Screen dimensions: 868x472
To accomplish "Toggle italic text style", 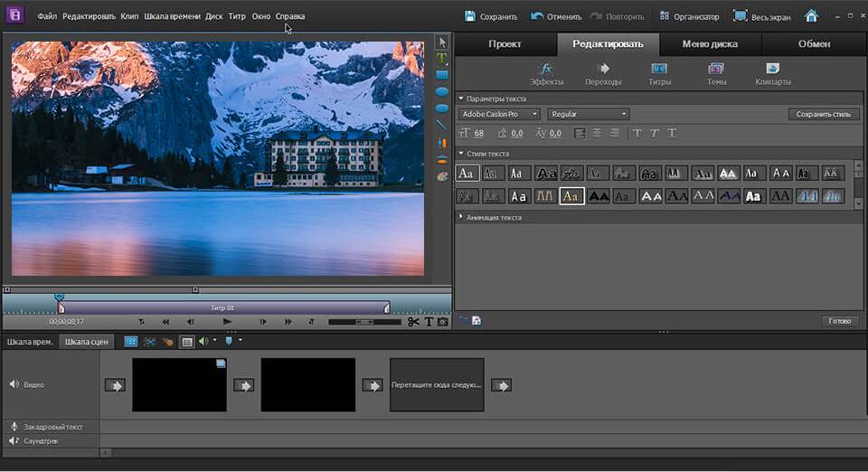I will click(x=655, y=133).
